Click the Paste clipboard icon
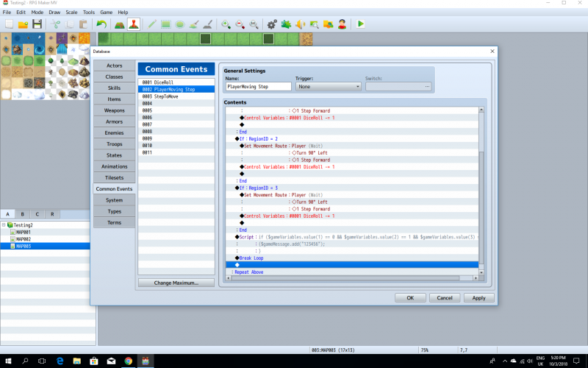Viewport: 588px width, 368px height. click(83, 24)
